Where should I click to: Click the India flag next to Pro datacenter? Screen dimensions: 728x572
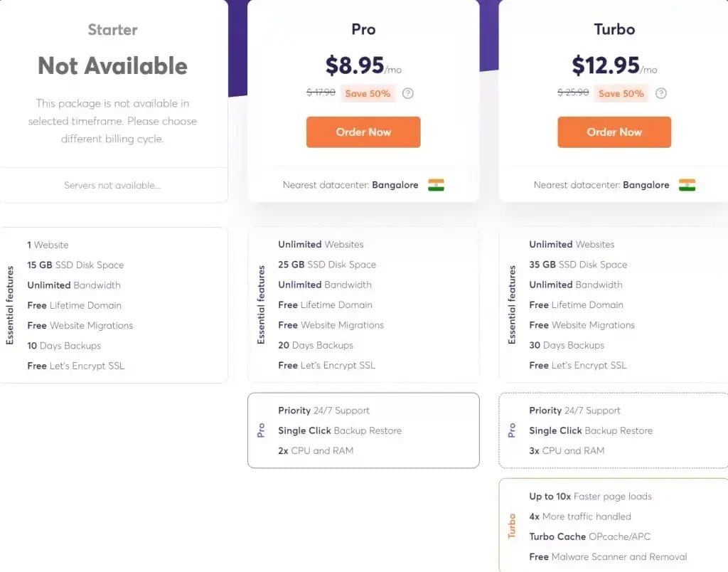tap(437, 184)
